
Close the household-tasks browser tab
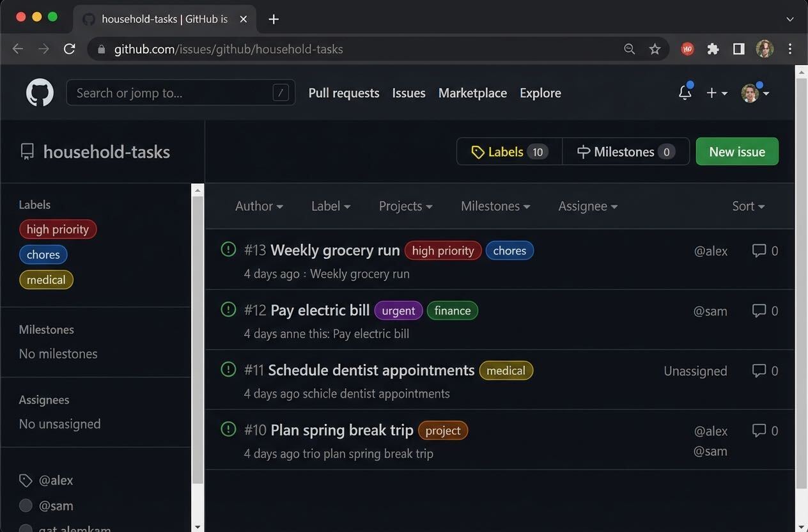tap(244, 19)
